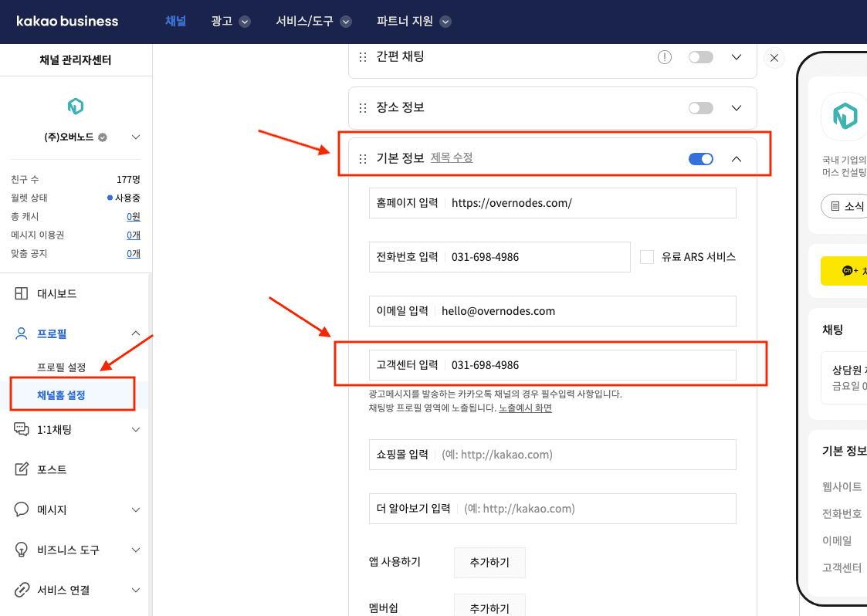Click the 채널 관리자센터 heading
This screenshot has width=867, height=616.
coord(75,59)
